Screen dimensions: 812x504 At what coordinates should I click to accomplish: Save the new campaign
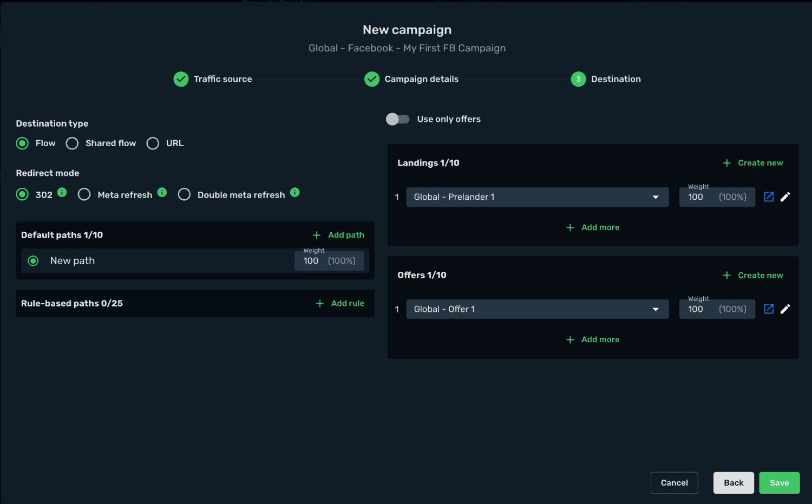tap(780, 483)
